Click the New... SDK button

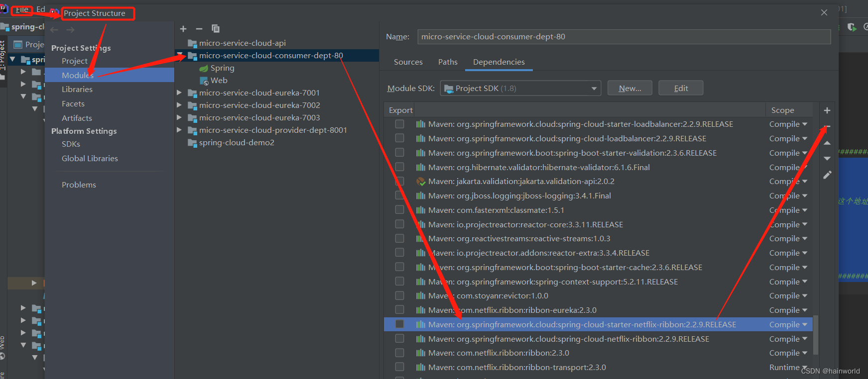(x=630, y=88)
